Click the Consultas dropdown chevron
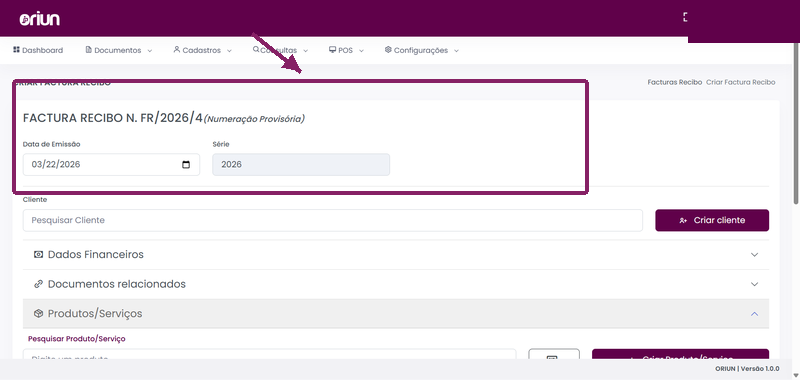Image resolution: width=800 pixels, height=380 pixels. coord(306,50)
